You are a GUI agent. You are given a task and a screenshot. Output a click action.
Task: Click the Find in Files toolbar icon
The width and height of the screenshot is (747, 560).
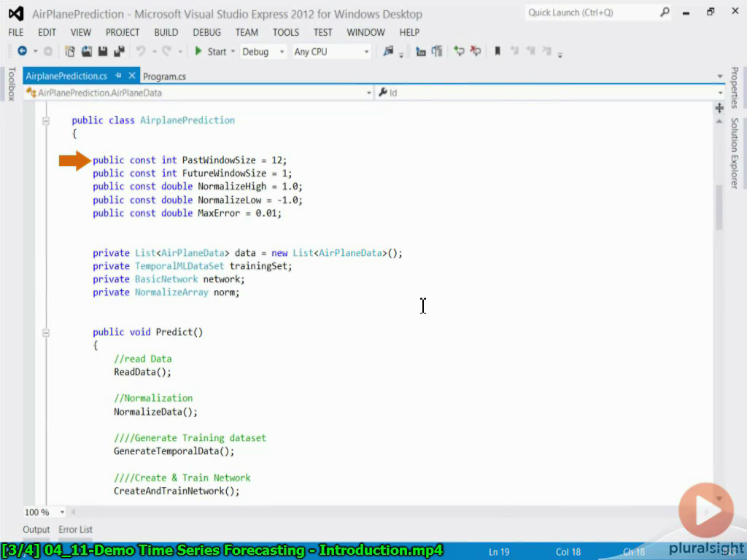click(388, 51)
